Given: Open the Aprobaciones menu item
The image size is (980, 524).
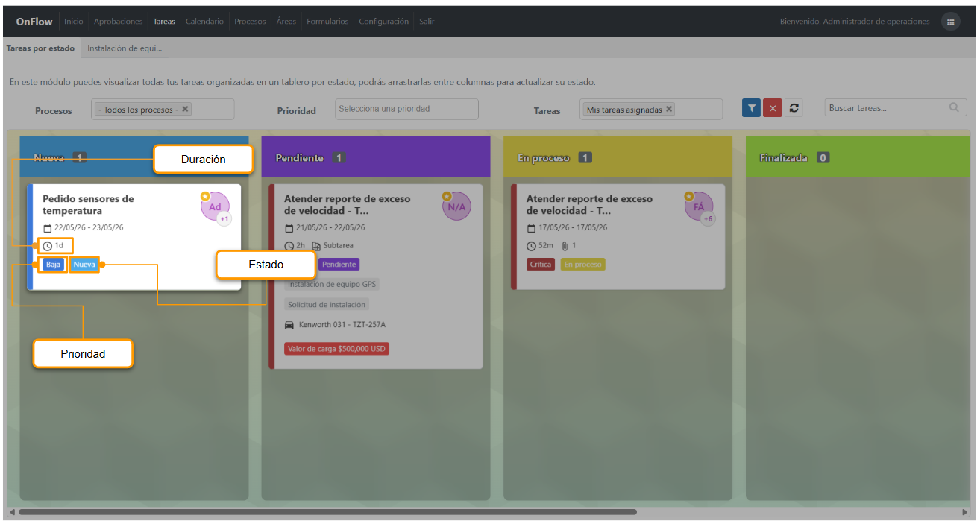Looking at the screenshot, I should pyautogui.click(x=118, y=22).
